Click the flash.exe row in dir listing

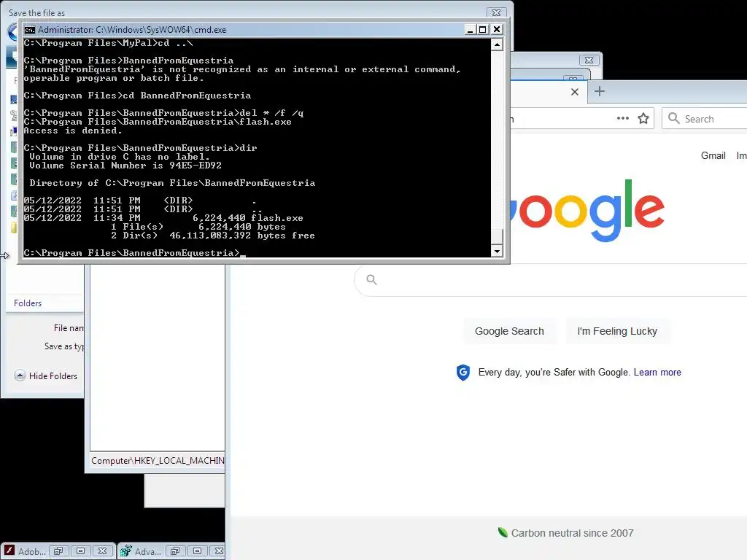click(x=163, y=218)
